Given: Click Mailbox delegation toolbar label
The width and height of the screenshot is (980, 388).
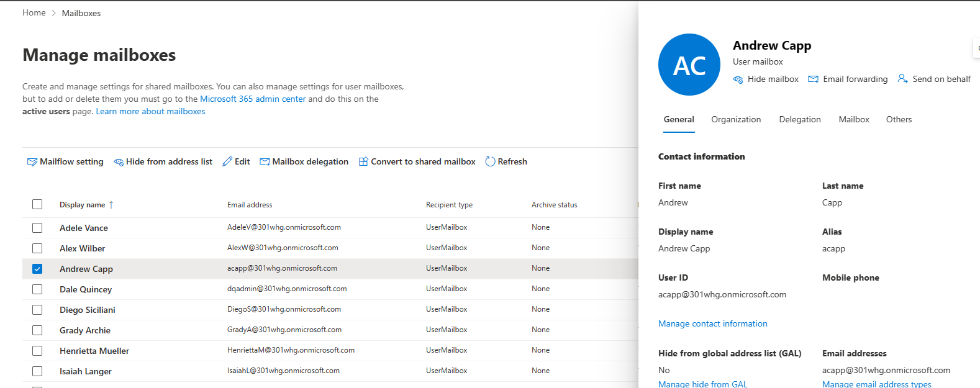Looking at the screenshot, I should coord(311,161).
